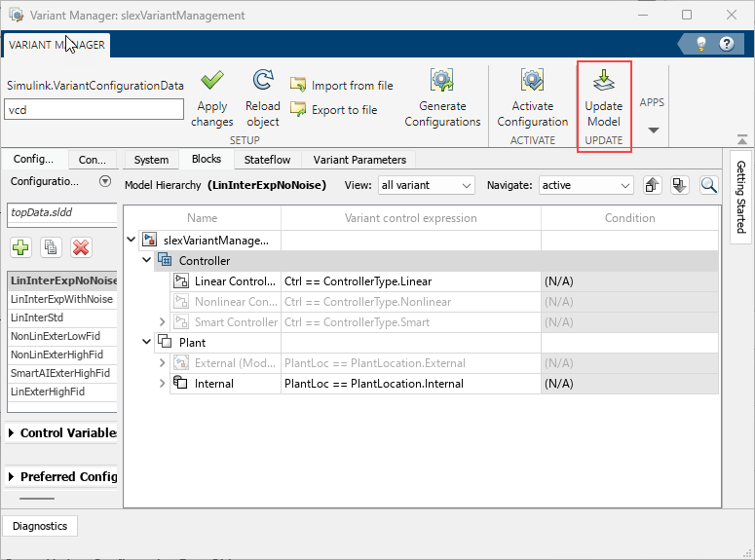
Task: Expand the External (Mod... node
Action: pyautogui.click(x=163, y=362)
